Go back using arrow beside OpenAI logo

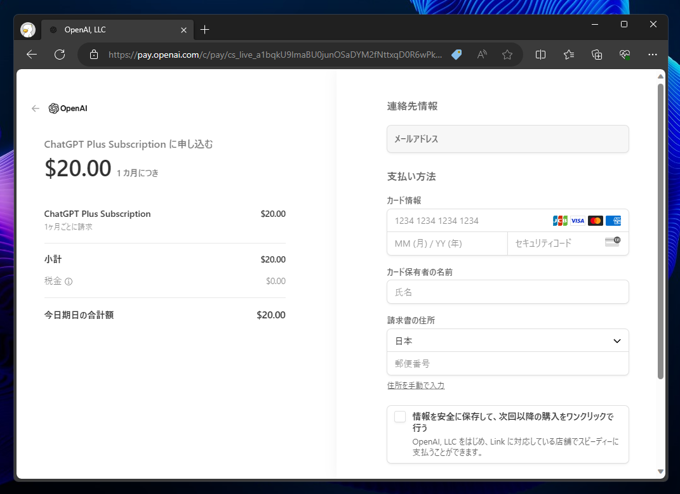tap(36, 108)
